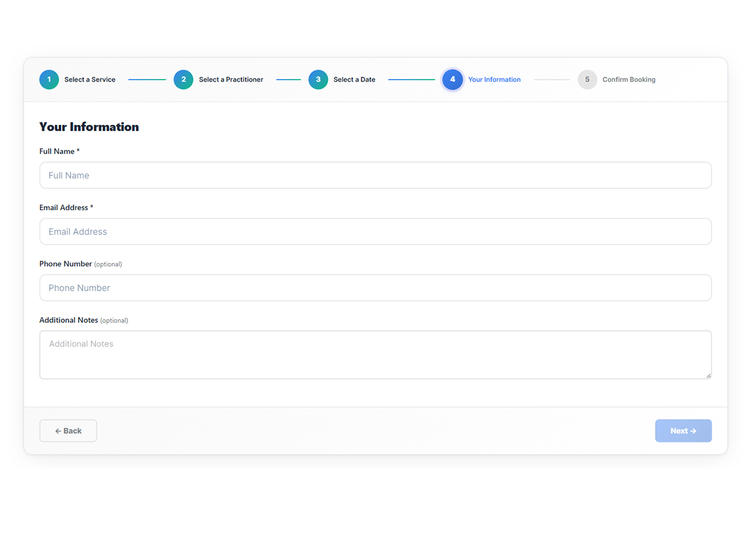Click the Full Name field label
Viewport: 747px width, 560px height.
57,151
